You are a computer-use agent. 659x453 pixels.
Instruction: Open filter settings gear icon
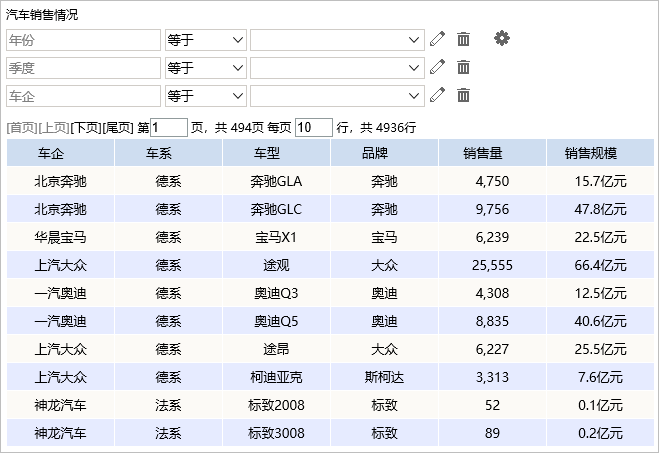(501, 38)
